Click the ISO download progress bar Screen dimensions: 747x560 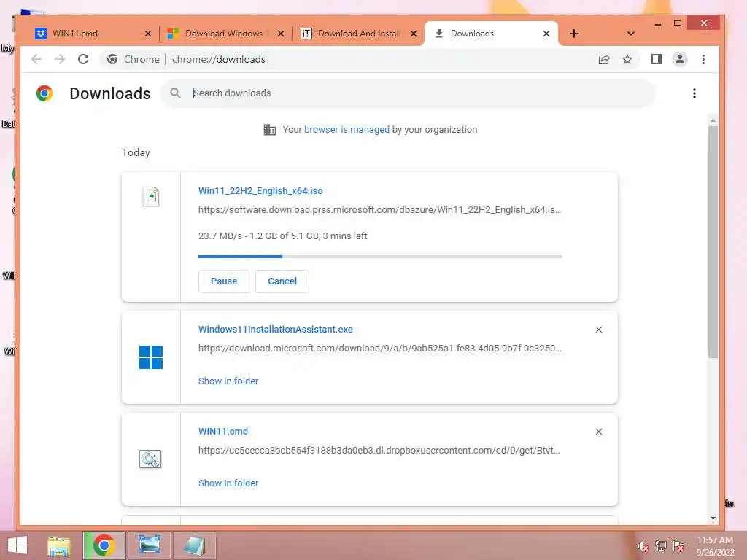pyautogui.click(x=380, y=257)
